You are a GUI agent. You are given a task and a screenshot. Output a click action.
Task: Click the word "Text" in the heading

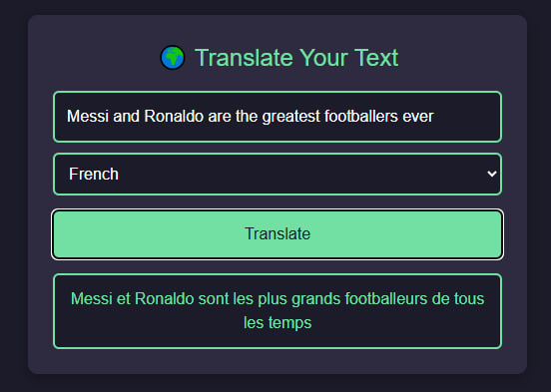(376, 58)
